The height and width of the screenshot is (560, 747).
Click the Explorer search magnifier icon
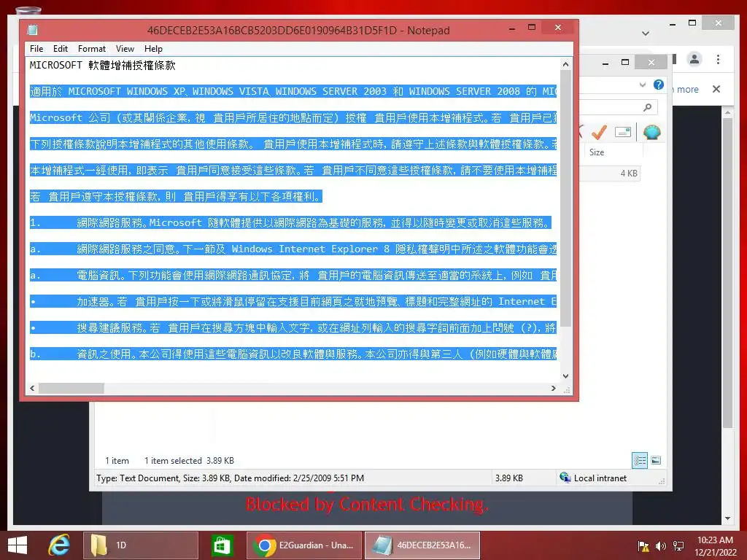[x=648, y=107]
